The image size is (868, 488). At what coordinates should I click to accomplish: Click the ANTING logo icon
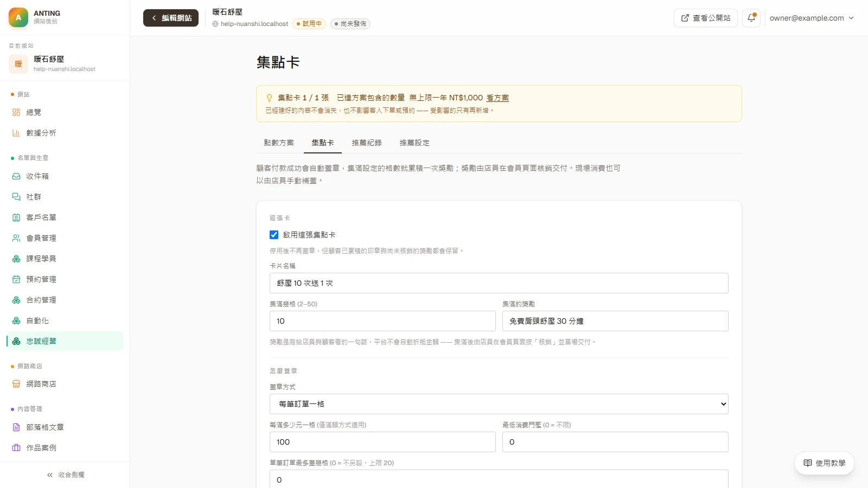pyautogui.click(x=18, y=17)
